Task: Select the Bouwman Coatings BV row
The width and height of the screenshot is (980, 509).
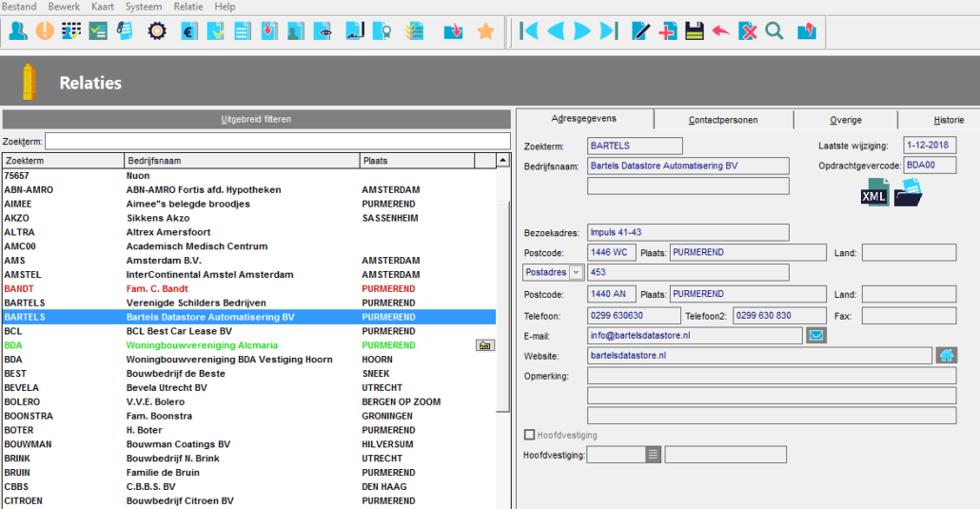Action: [249, 444]
